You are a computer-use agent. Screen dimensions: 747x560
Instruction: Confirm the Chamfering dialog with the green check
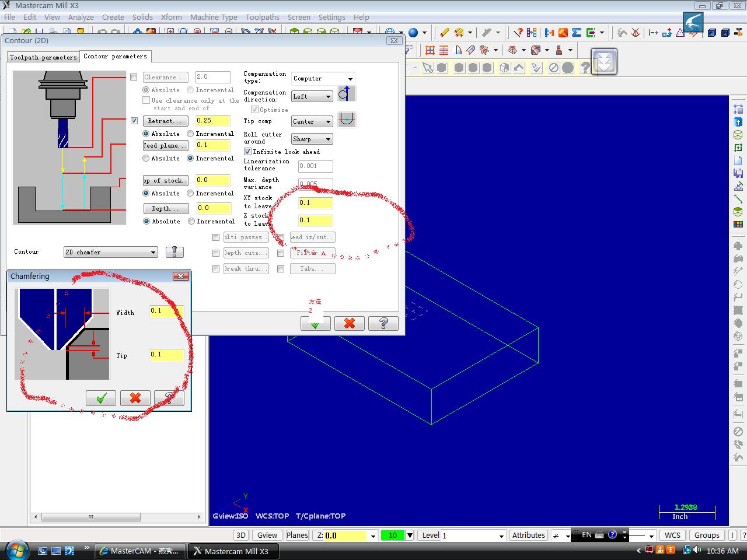[101, 398]
